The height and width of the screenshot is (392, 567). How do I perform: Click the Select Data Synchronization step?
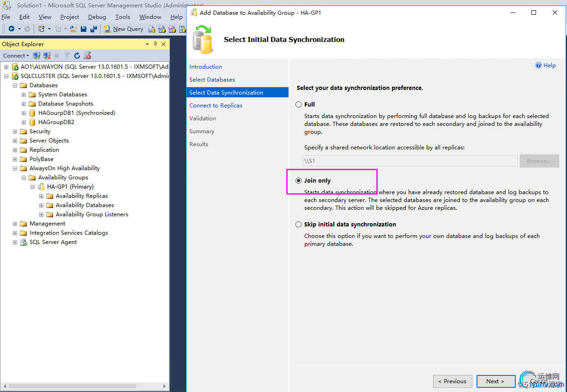(237, 92)
